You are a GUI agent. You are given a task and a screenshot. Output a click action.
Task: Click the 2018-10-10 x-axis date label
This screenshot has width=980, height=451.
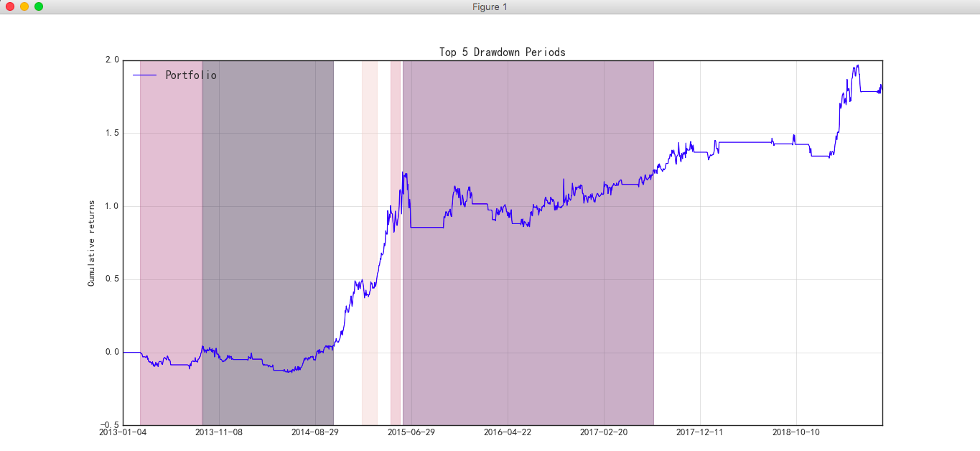(796, 432)
